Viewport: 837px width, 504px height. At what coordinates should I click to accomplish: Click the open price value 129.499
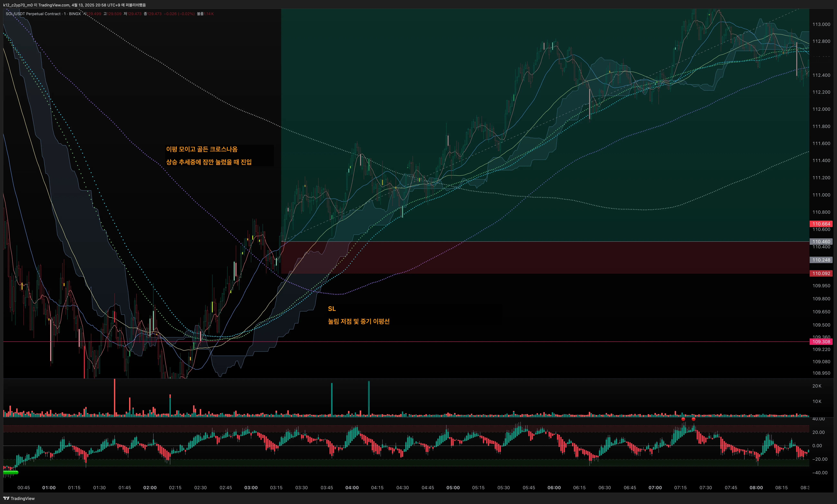point(94,14)
